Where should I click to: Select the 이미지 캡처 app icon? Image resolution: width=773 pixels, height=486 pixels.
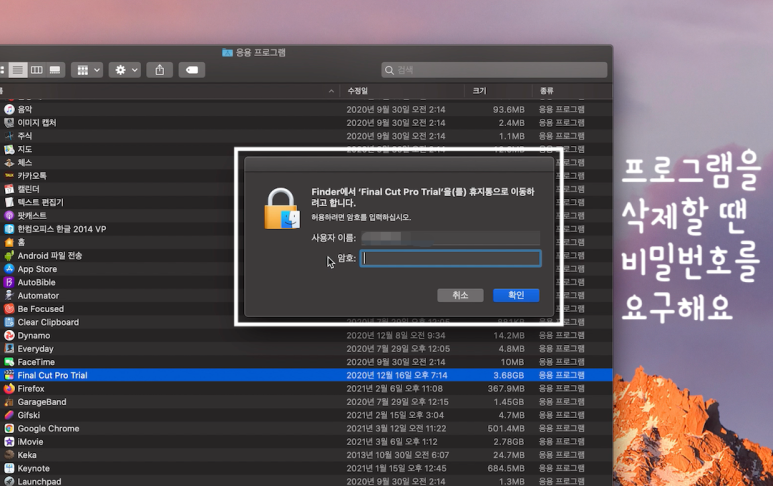(x=9, y=123)
